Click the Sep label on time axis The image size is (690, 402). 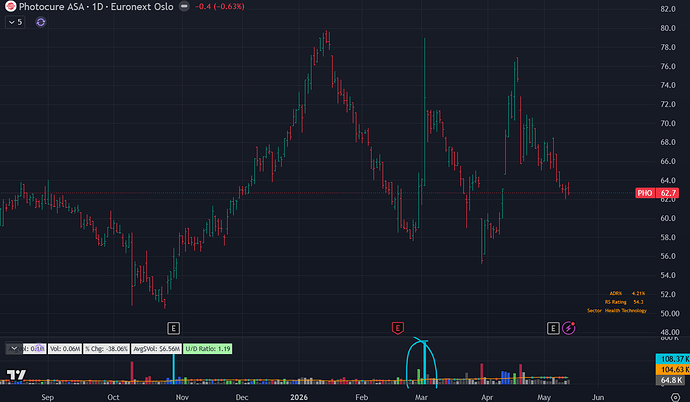point(47,397)
